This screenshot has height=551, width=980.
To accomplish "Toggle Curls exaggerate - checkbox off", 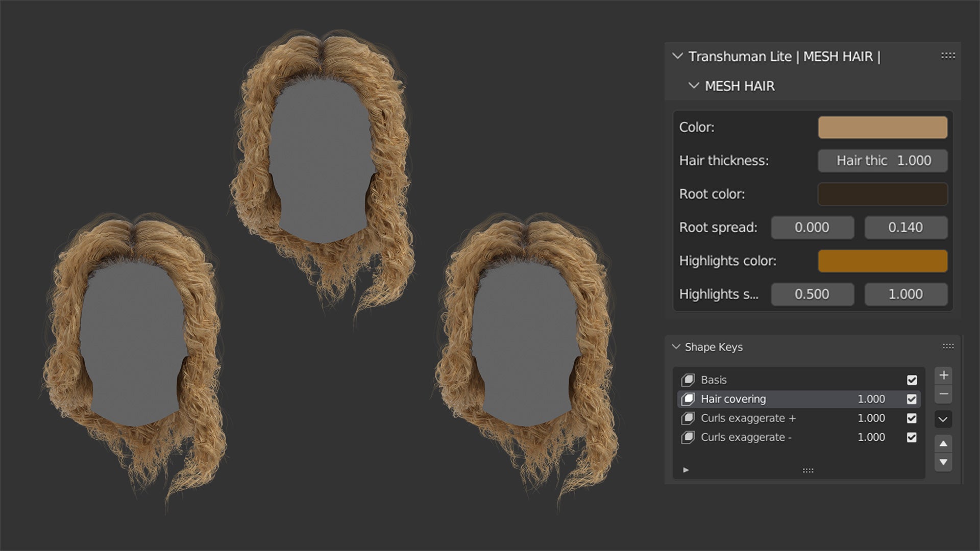I will tap(912, 437).
